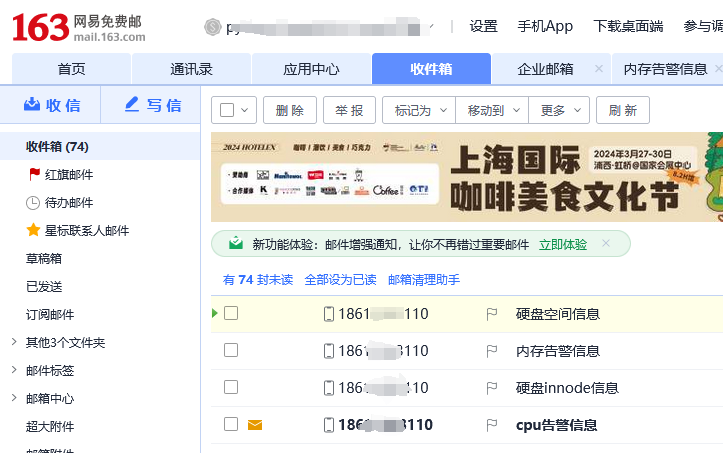This screenshot has height=453, width=723.
Task: Click 立即体验 link
Action: (x=563, y=244)
